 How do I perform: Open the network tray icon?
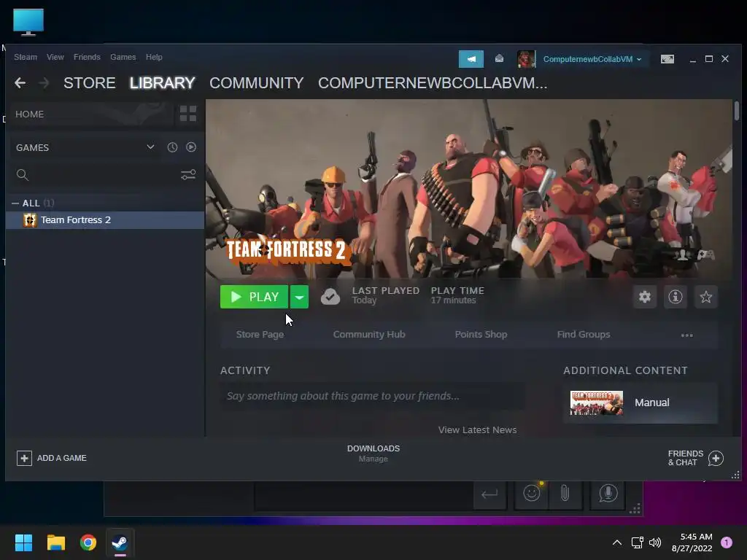tap(637, 542)
